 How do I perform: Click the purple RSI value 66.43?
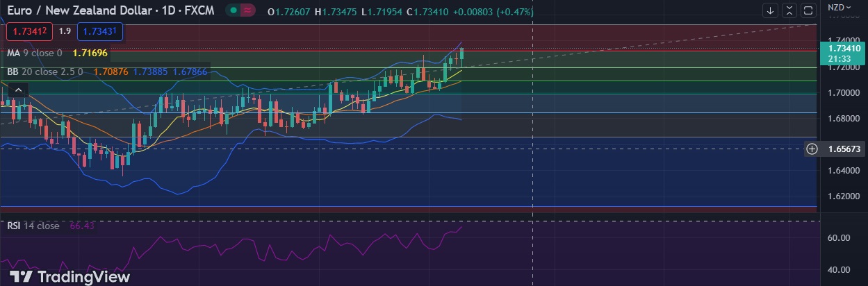(x=82, y=226)
